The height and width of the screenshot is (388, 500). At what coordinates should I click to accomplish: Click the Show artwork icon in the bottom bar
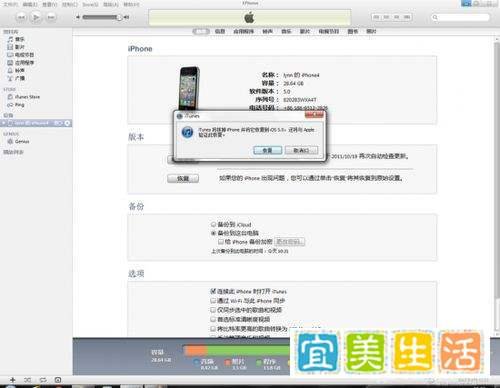58,380
